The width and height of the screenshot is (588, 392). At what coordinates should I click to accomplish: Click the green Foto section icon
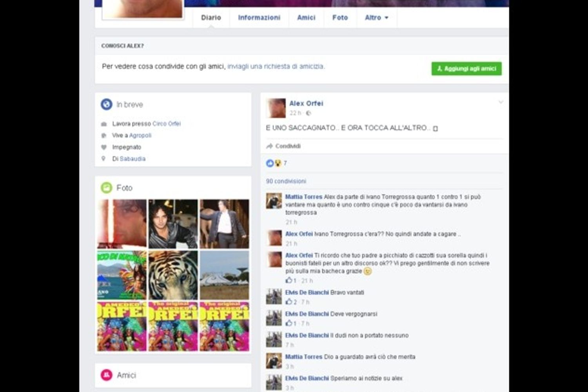pos(106,188)
